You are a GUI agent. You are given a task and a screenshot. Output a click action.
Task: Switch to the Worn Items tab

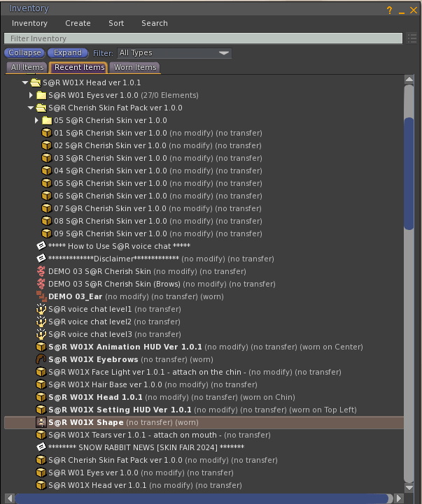point(135,68)
